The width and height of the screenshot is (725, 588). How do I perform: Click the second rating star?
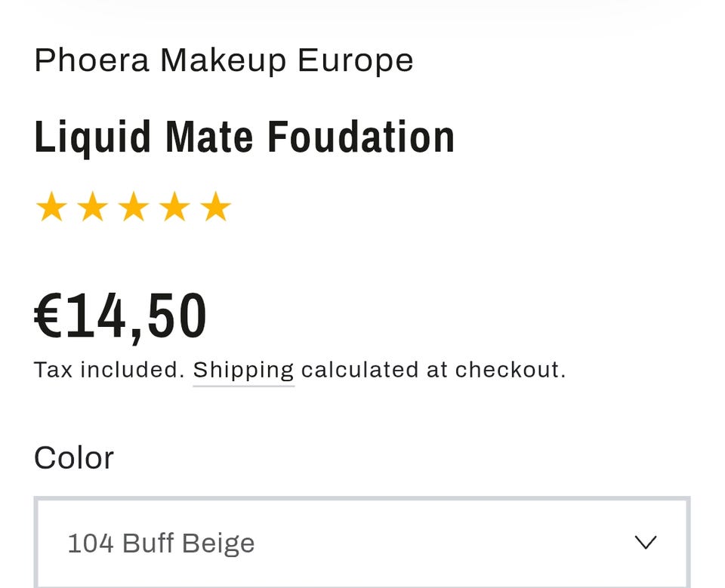92,207
